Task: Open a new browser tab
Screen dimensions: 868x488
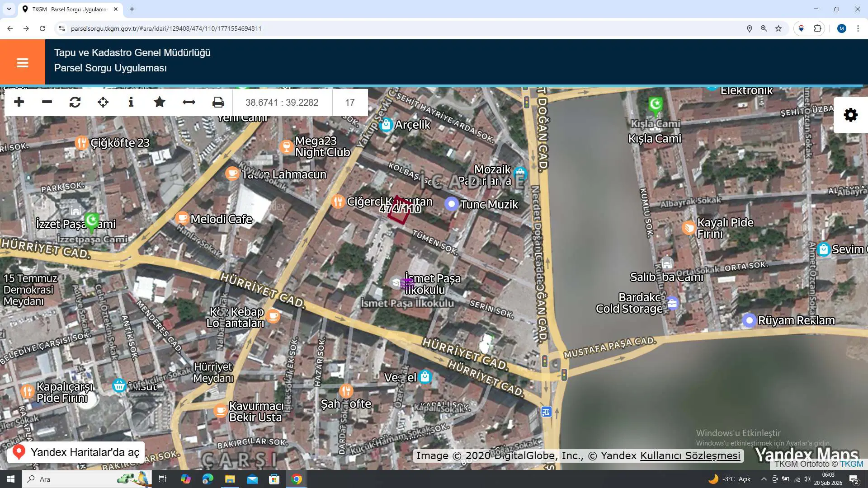Action: click(x=132, y=9)
